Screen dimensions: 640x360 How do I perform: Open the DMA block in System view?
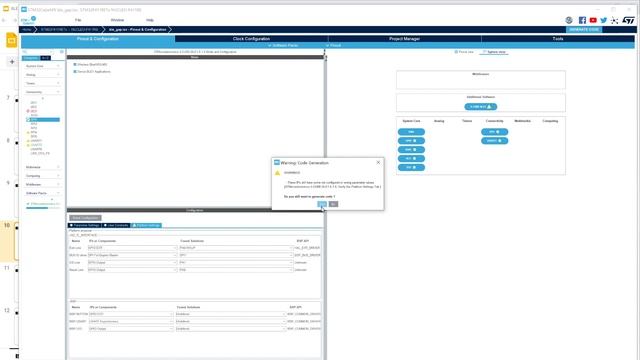tap(411, 132)
